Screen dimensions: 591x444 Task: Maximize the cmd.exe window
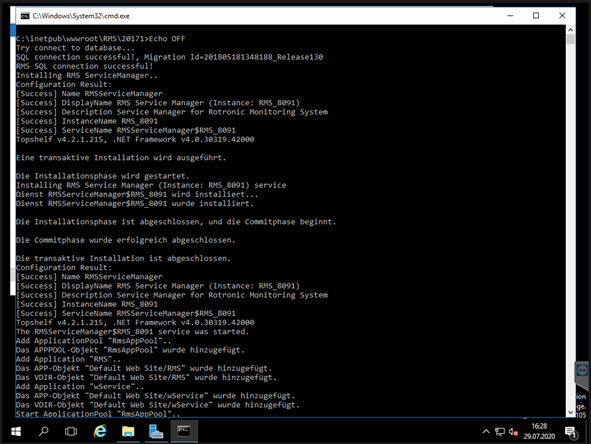[x=536, y=15]
